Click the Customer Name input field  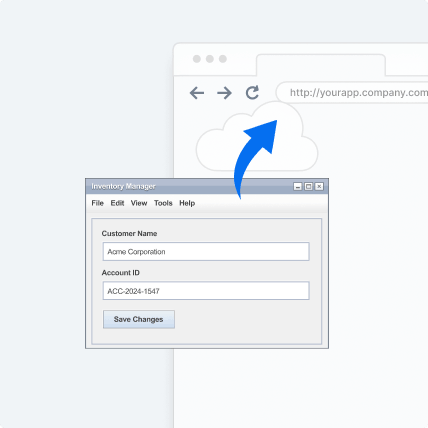point(206,252)
